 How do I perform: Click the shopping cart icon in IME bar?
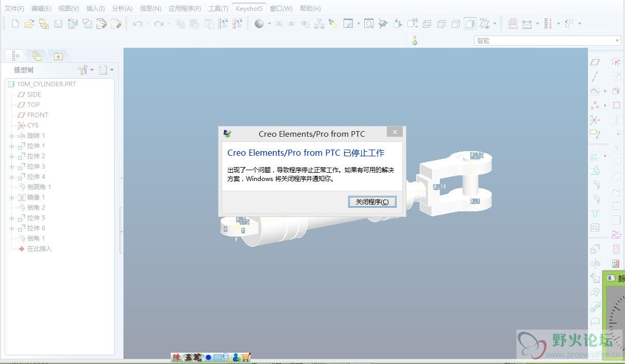246,357
